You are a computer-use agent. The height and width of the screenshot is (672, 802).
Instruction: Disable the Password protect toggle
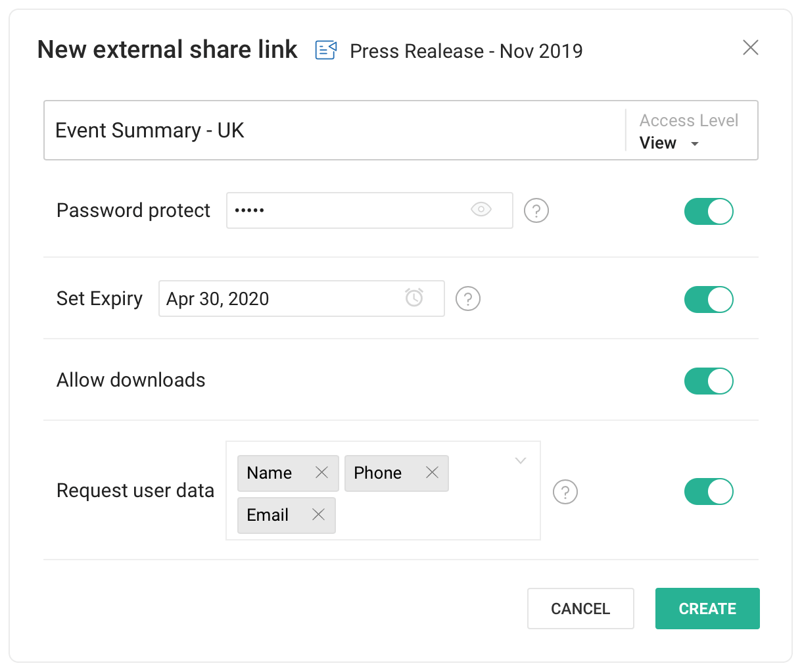pyautogui.click(x=709, y=212)
